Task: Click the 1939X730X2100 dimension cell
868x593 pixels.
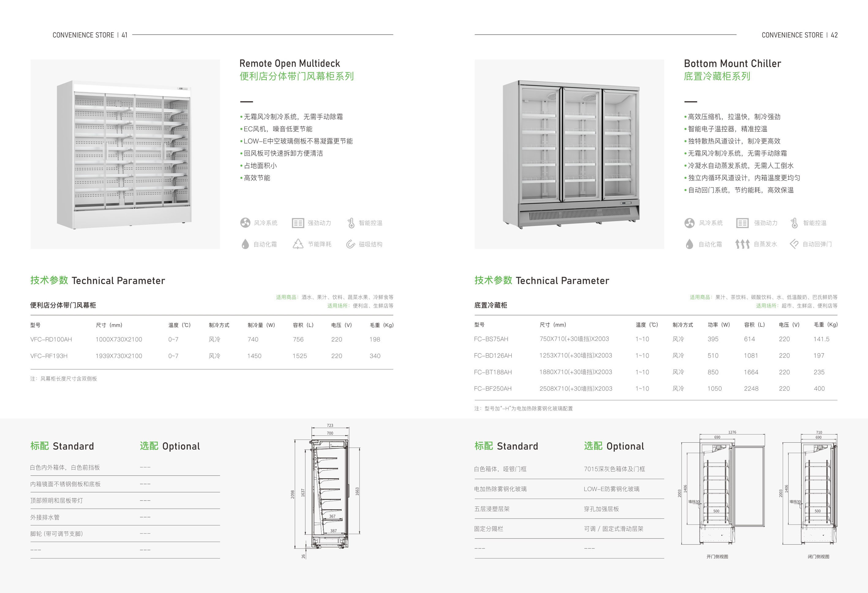Action: click(x=119, y=356)
